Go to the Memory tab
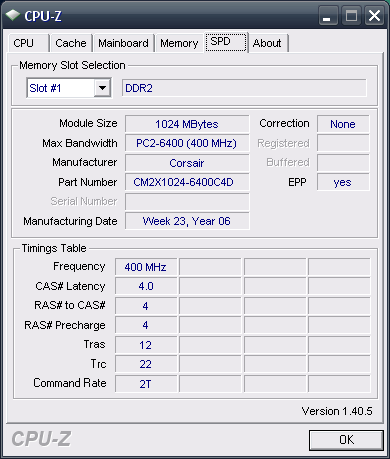The height and width of the screenshot is (459, 390). point(179,43)
